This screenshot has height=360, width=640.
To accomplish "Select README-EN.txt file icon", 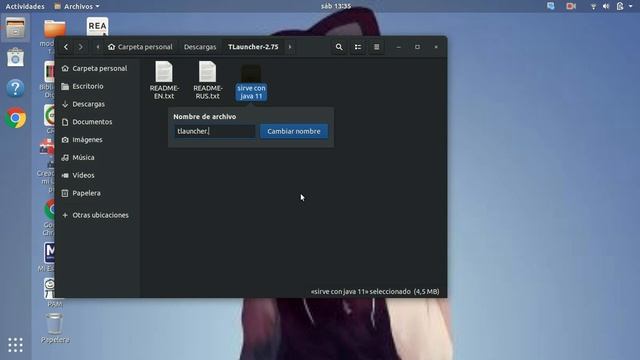I will (x=164, y=72).
